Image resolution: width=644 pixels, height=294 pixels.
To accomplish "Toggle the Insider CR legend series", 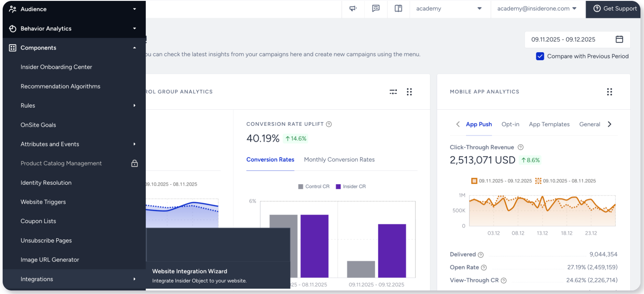I will [x=351, y=186].
